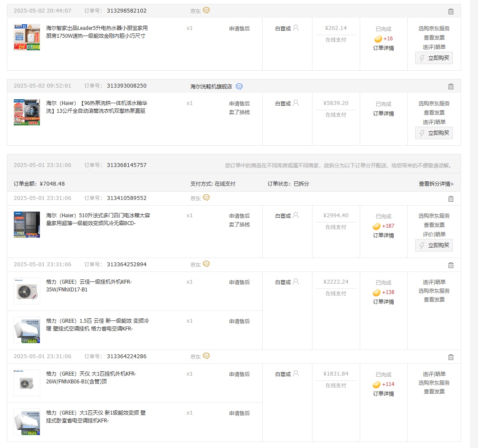View 查看发票 for order 313364252894
The width and height of the screenshot is (478, 448).
click(434, 300)
